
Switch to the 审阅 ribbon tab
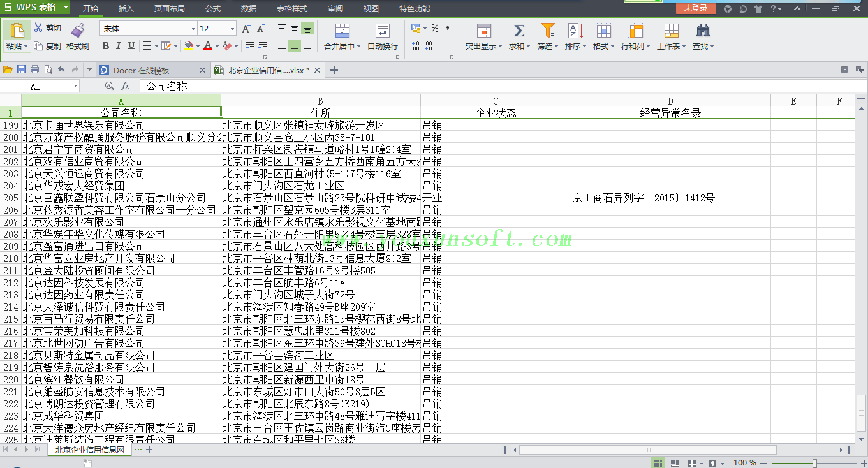coord(335,8)
